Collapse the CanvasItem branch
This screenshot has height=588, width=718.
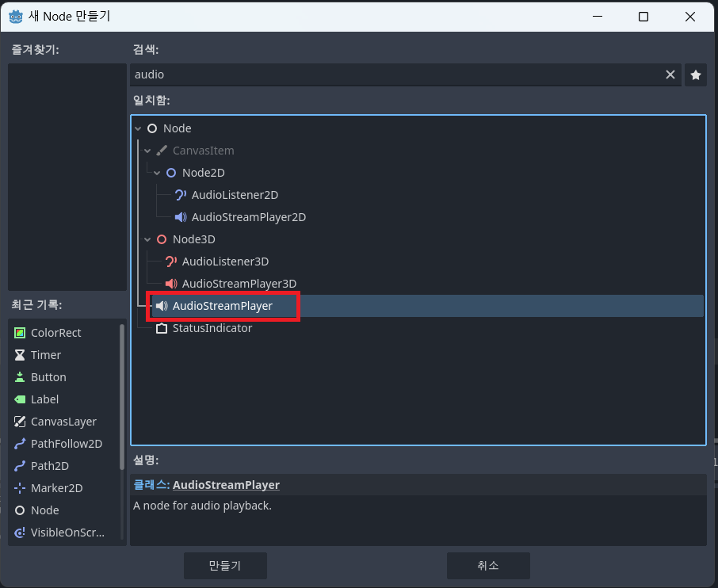pyautogui.click(x=147, y=151)
